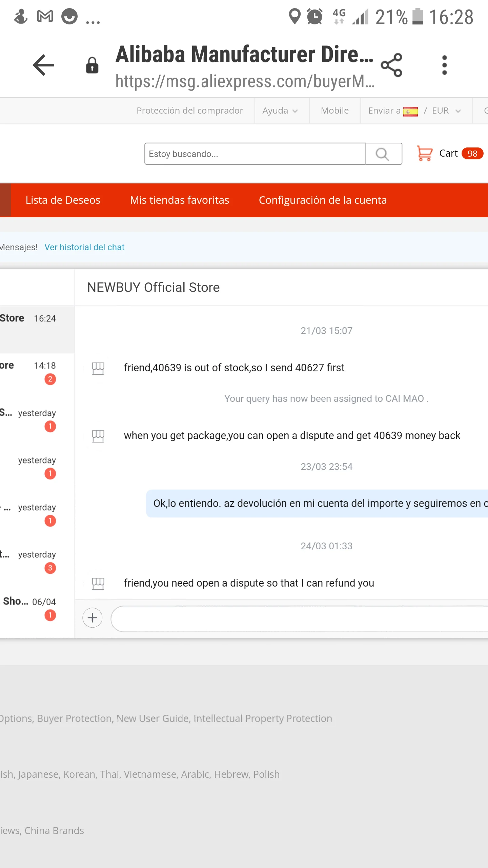Open the three-dot browser menu
The width and height of the screenshot is (488, 868).
(x=445, y=65)
